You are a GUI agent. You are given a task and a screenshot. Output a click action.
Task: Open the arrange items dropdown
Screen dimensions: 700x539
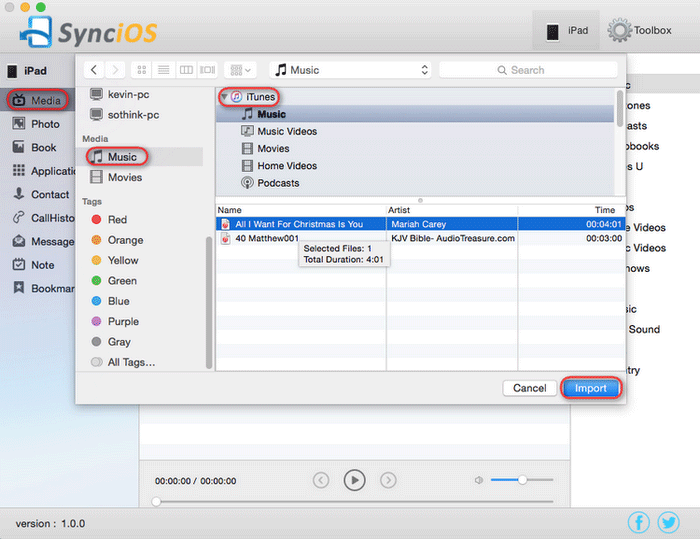click(240, 70)
